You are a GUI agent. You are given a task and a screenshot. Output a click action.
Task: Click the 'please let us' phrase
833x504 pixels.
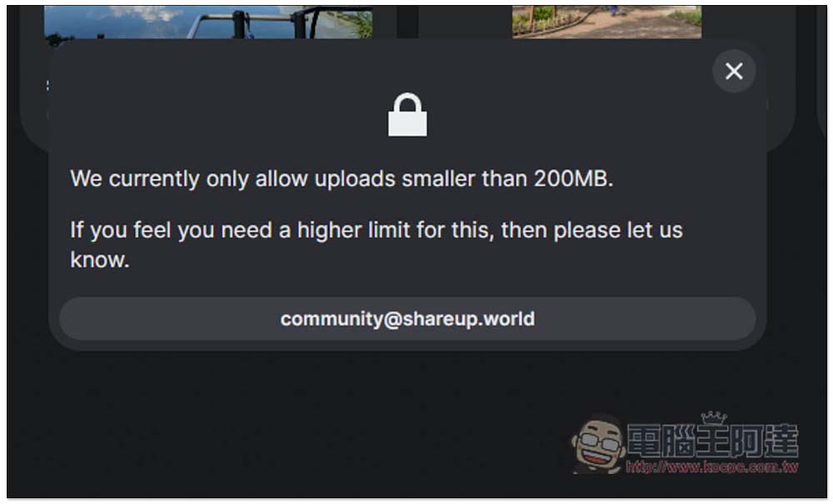coord(618,231)
